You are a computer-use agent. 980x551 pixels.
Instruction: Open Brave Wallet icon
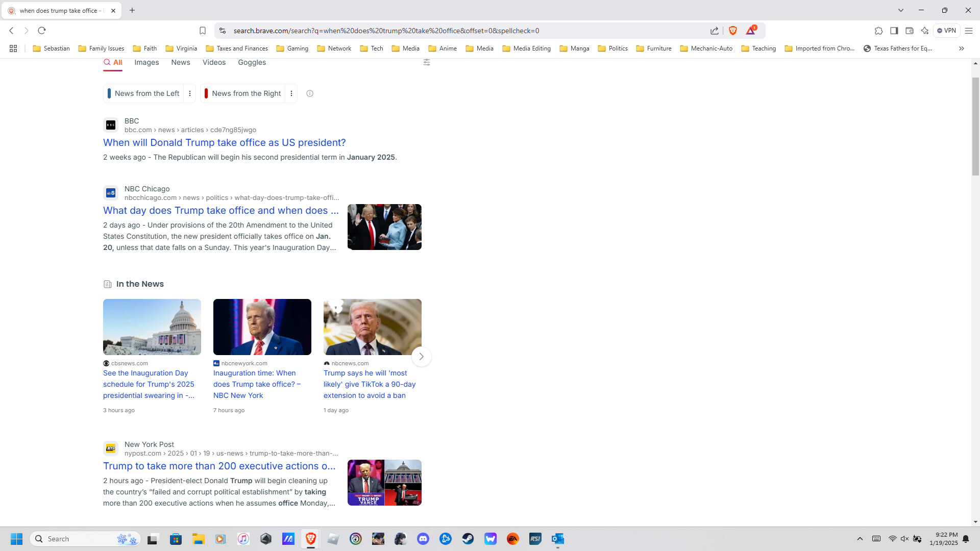[909, 31]
